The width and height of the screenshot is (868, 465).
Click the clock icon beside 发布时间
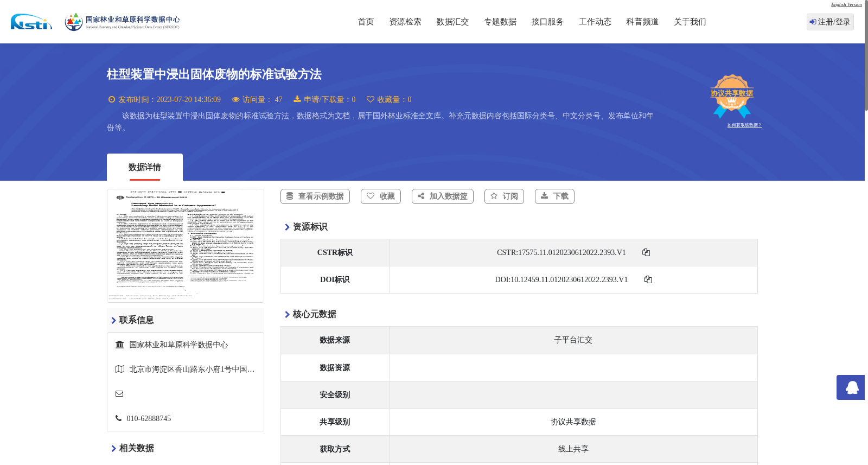coord(112,99)
